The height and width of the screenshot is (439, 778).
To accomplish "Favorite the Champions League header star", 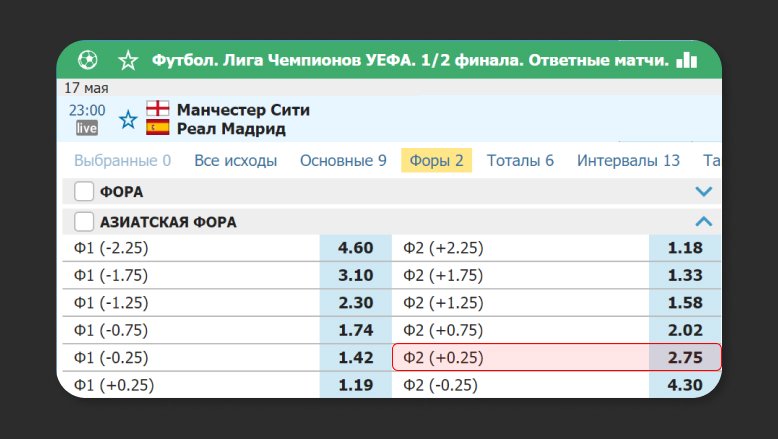I will (127, 60).
